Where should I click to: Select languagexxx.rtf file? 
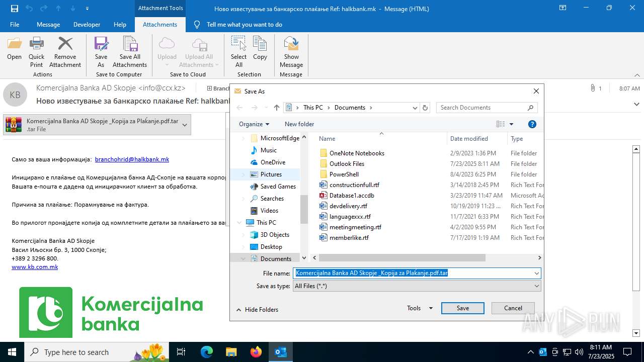click(350, 217)
